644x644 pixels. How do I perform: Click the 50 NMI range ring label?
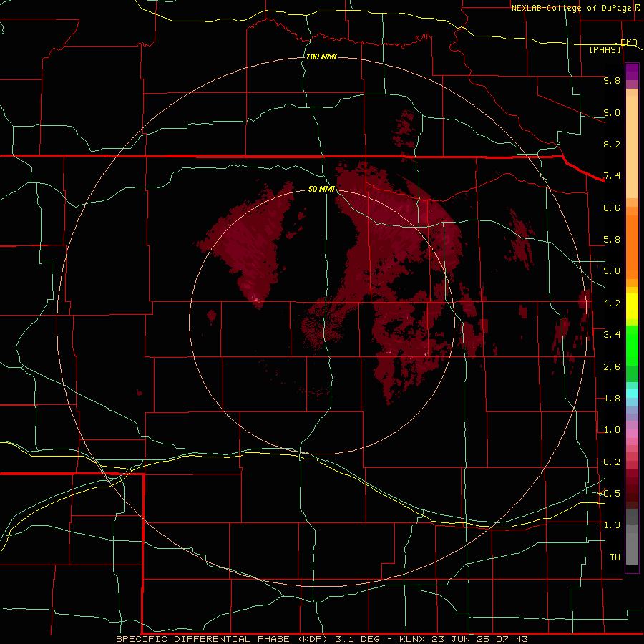[x=321, y=189]
